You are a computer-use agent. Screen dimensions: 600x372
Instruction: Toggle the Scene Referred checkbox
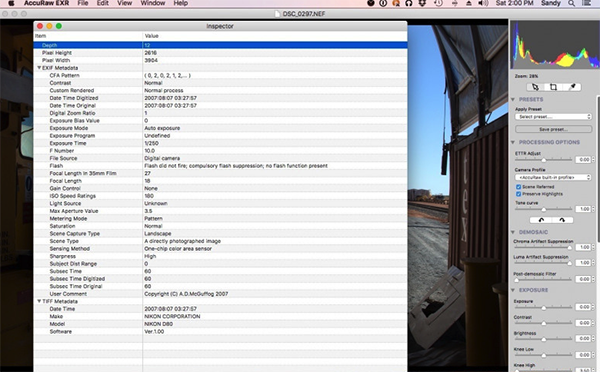click(x=518, y=187)
